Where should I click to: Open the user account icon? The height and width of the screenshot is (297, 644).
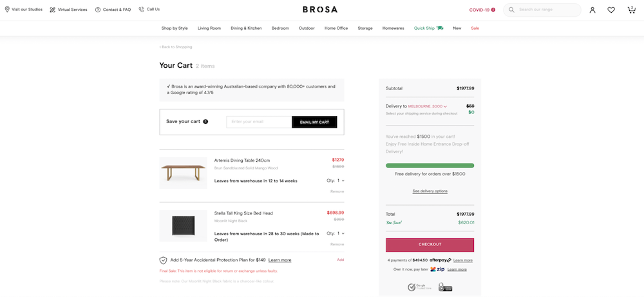coord(592,10)
